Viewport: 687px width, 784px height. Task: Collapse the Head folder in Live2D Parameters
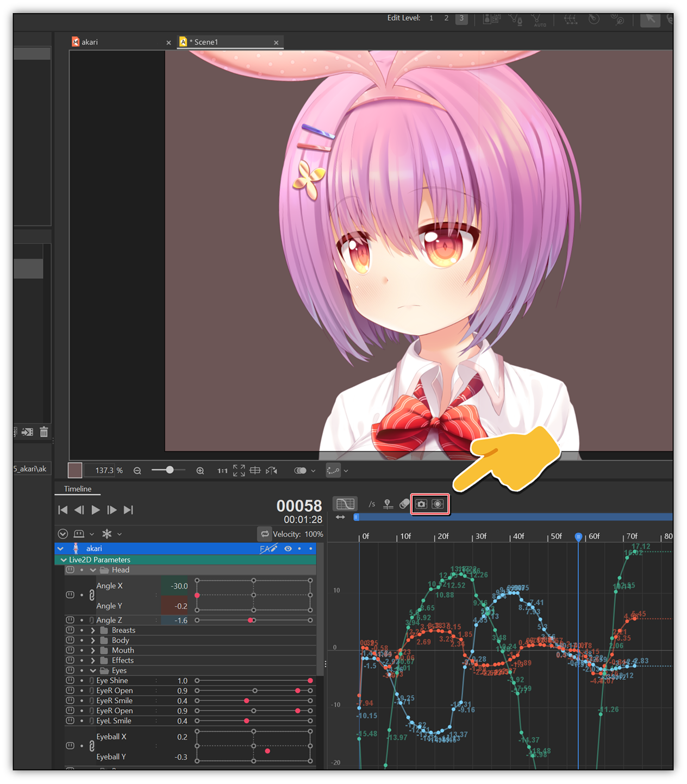click(92, 570)
